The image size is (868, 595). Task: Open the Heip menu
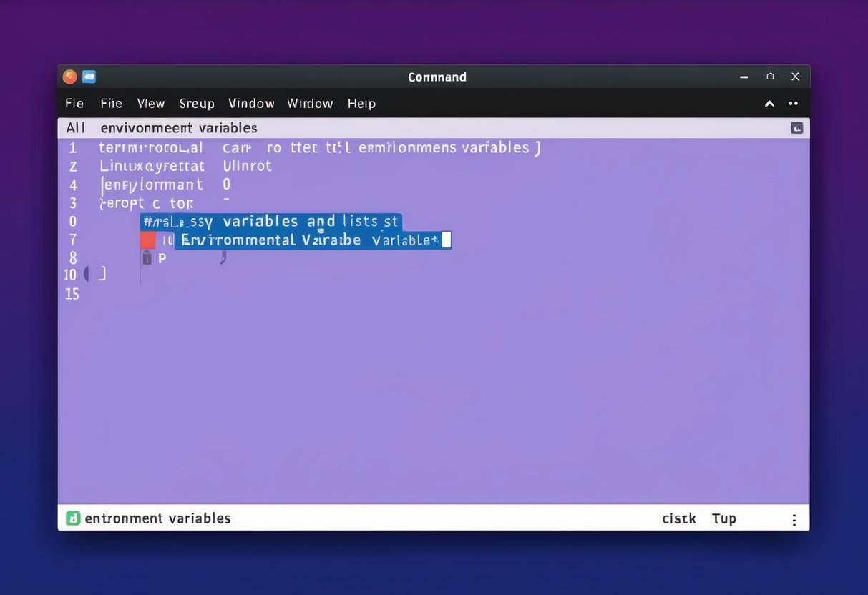pyautogui.click(x=361, y=104)
